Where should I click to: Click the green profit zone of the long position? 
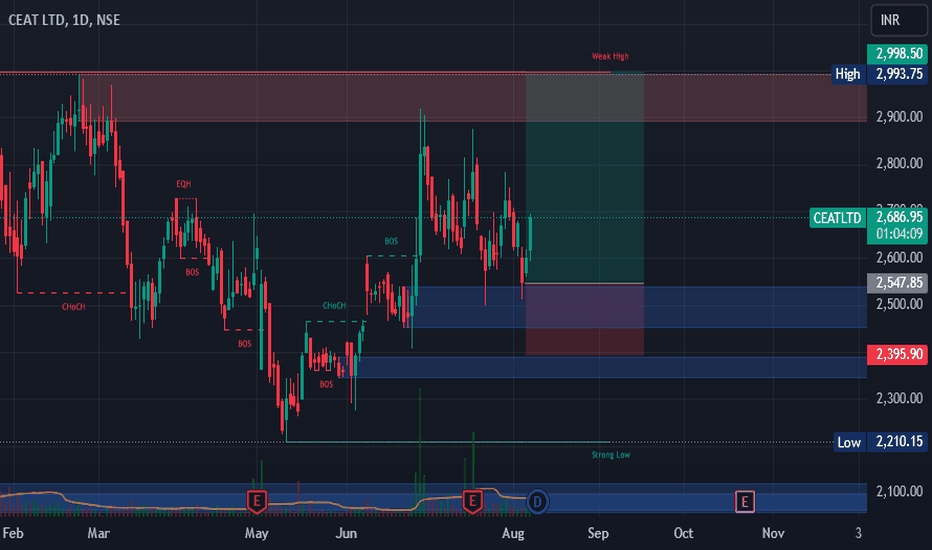584,178
